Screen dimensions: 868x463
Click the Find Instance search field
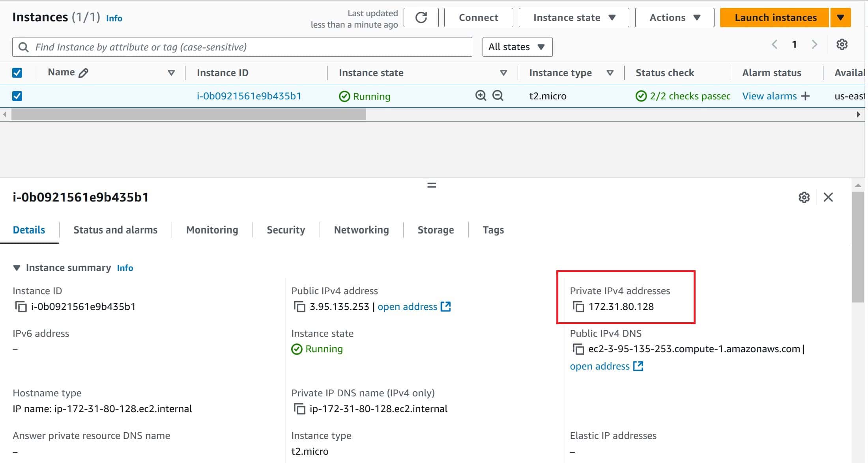click(253, 47)
